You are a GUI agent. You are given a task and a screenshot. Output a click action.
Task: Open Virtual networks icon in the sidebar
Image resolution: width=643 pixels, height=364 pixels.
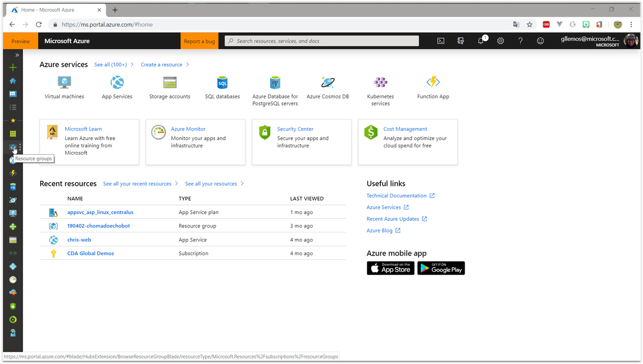[x=13, y=253]
